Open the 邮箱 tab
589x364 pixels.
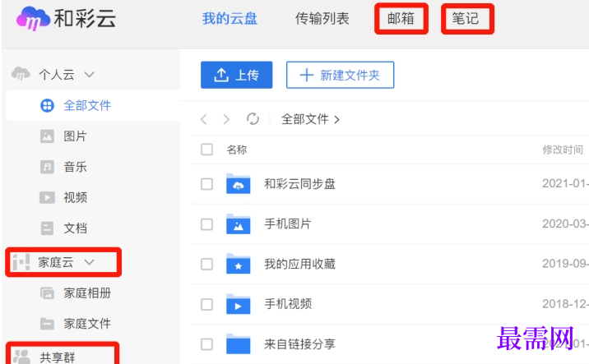tap(401, 18)
